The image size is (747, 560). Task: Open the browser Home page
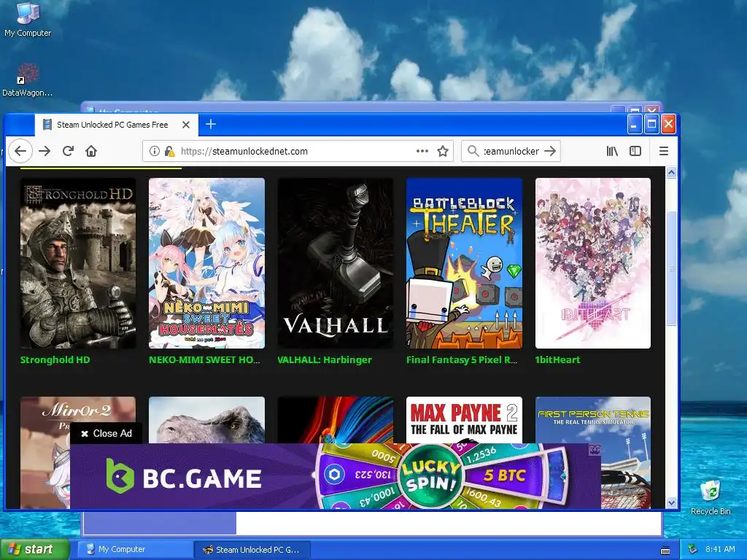coord(91,151)
